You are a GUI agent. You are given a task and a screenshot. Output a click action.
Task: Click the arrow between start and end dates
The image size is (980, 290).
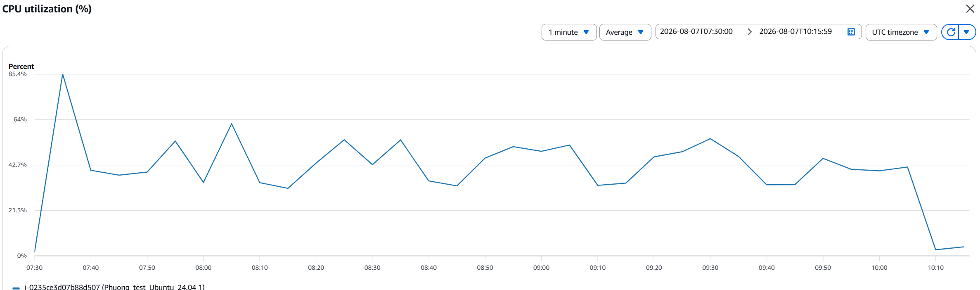point(750,32)
